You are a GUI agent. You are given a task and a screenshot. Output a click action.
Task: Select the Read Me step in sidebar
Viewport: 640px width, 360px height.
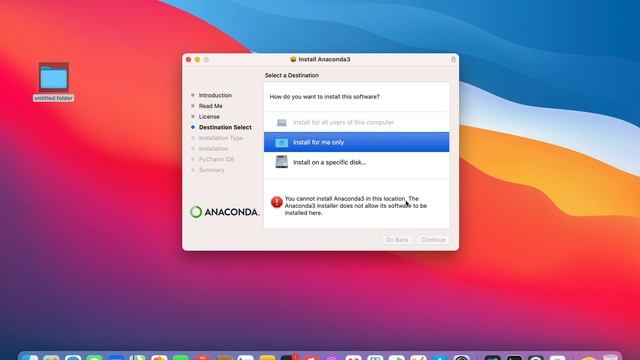click(211, 106)
